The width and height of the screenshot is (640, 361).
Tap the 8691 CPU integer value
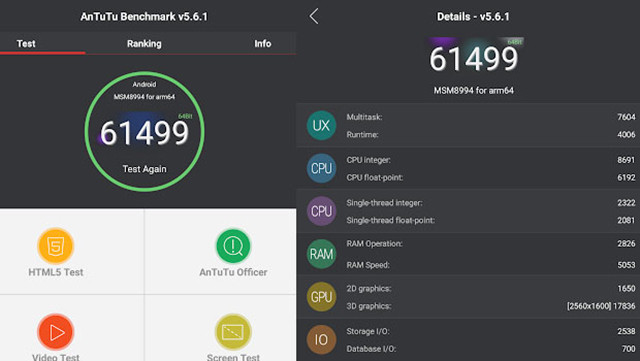(x=626, y=160)
